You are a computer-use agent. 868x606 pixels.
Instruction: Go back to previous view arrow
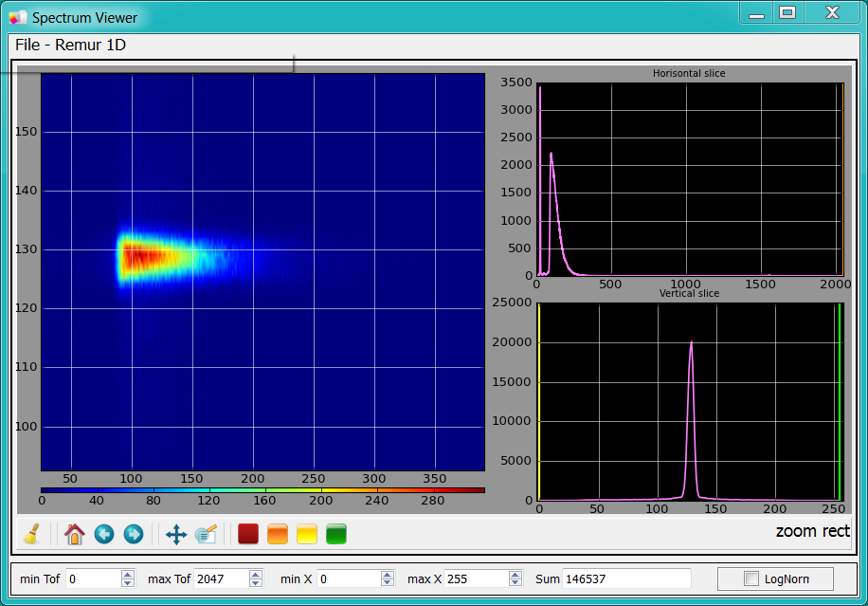pos(104,534)
